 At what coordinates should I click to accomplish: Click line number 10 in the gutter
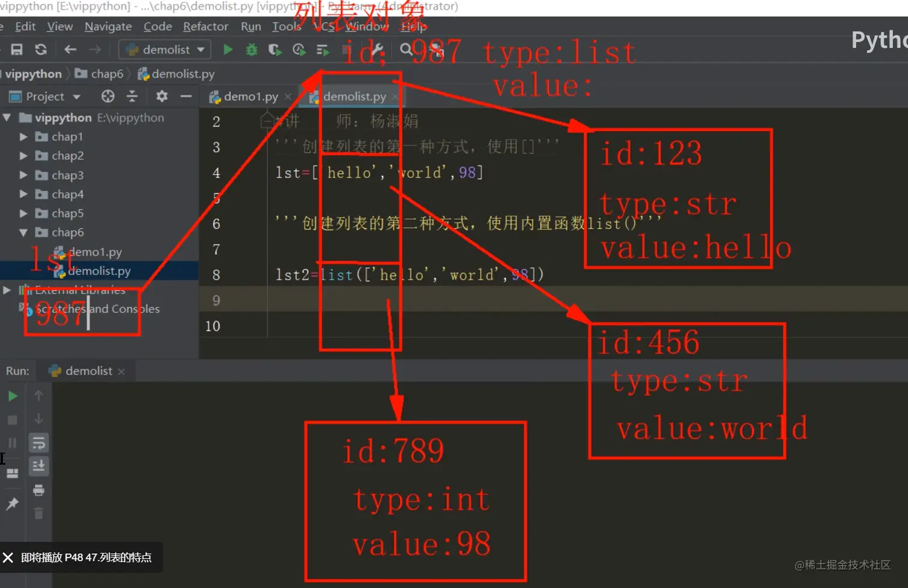pyautogui.click(x=213, y=326)
